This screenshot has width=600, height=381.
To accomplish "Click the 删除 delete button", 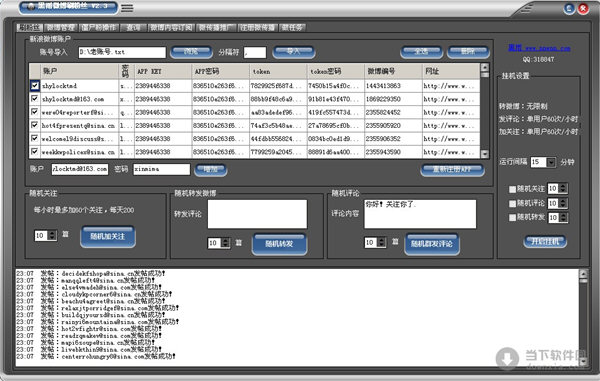I will [x=468, y=52].
